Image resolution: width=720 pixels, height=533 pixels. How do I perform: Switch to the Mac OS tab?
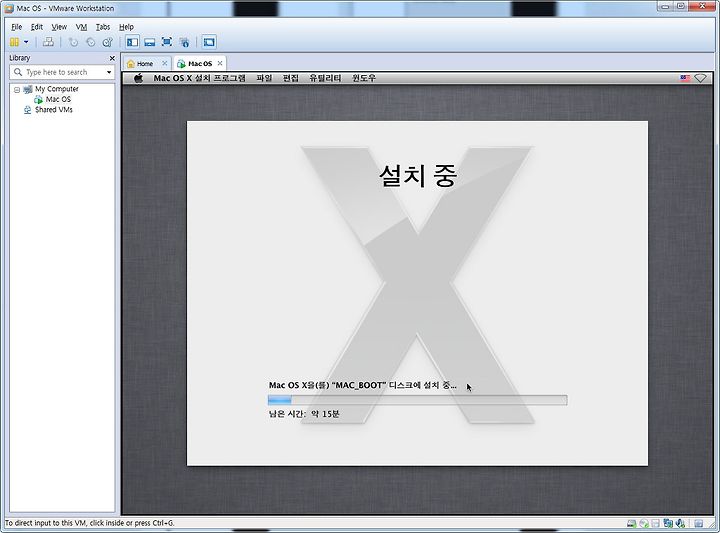click(200, 64)
